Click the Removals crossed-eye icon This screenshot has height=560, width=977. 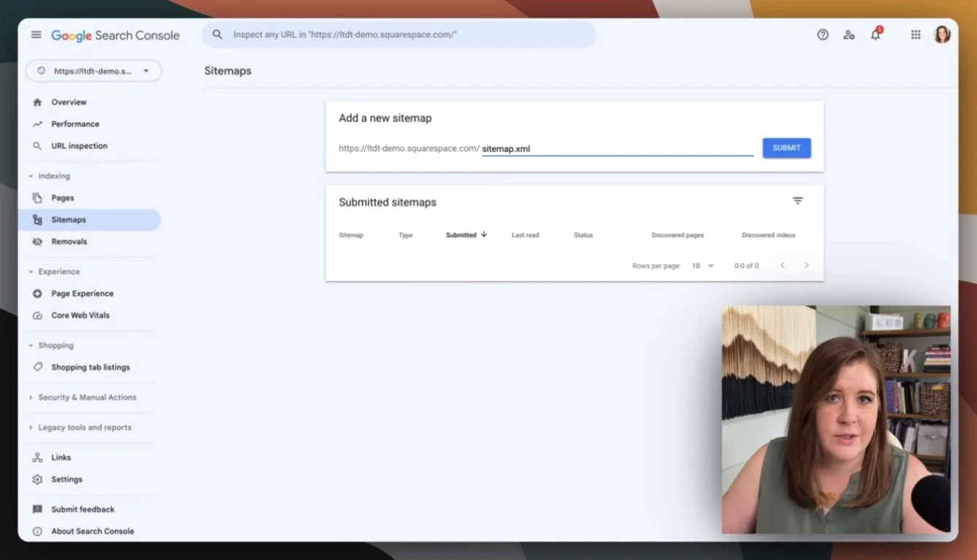tap(37, 242)
